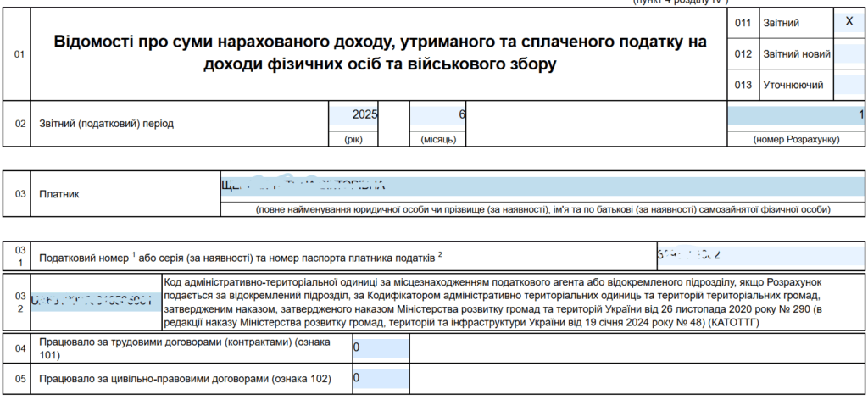Toggle the Звітний checkbox marked X
Image resolution: width=868 pixels, height=400 pixels.
click(x=849, y=22)
